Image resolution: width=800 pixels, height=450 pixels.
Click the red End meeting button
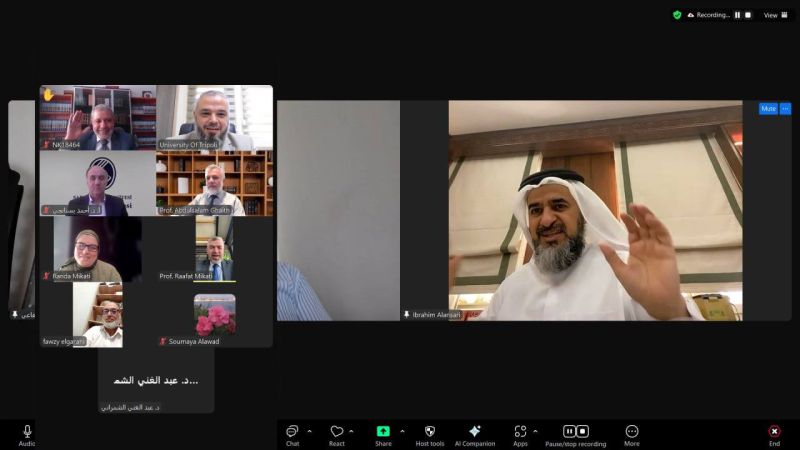(x=774, y=432)
